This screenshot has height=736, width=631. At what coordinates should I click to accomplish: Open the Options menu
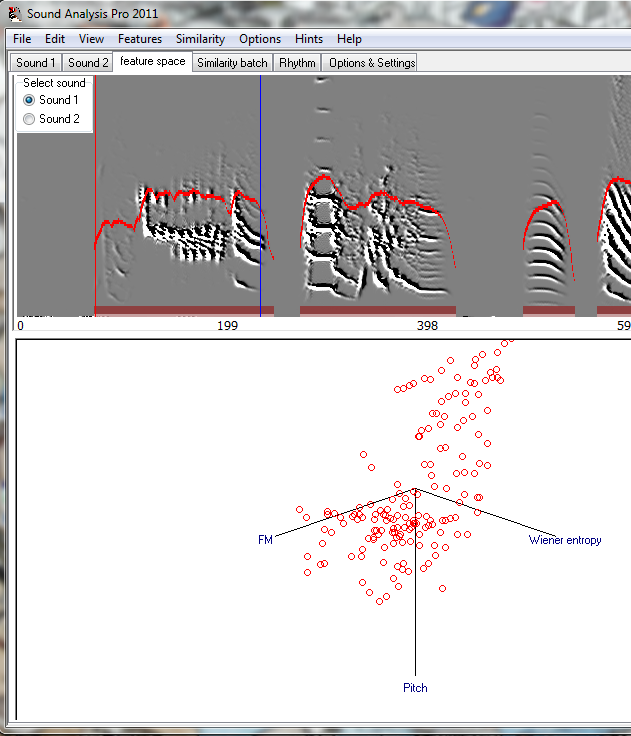pos(260,39)
